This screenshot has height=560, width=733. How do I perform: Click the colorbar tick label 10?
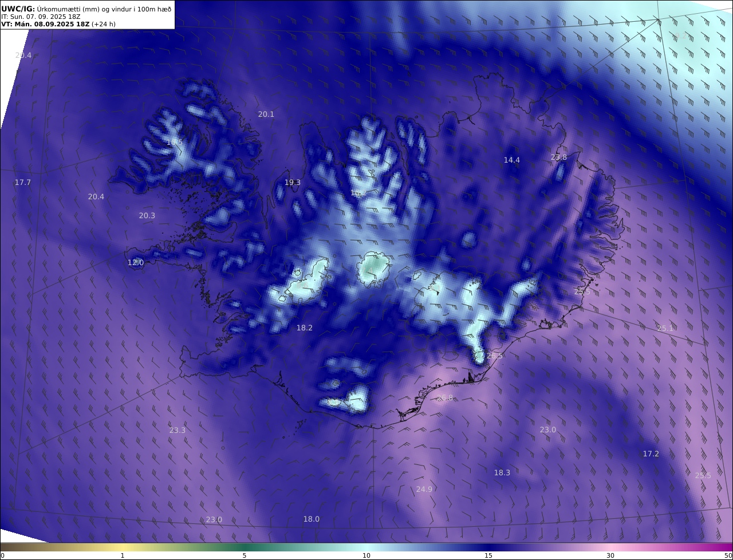[366, 556]
